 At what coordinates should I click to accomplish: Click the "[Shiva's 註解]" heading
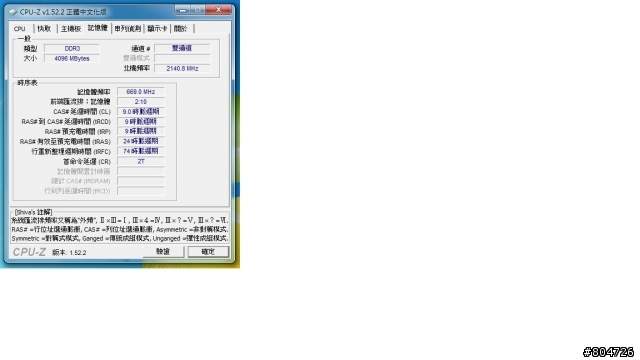33,212
